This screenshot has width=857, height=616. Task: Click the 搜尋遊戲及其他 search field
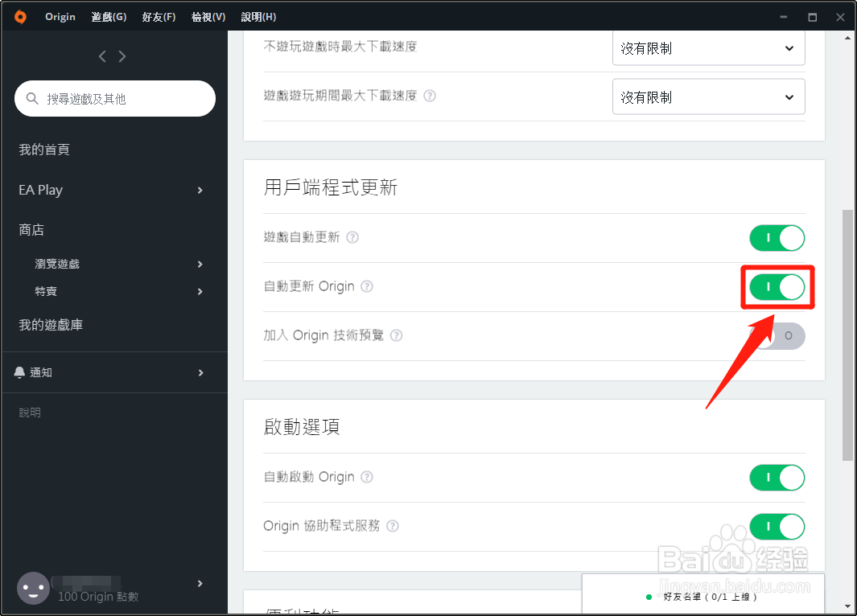(x=115, y=98)
